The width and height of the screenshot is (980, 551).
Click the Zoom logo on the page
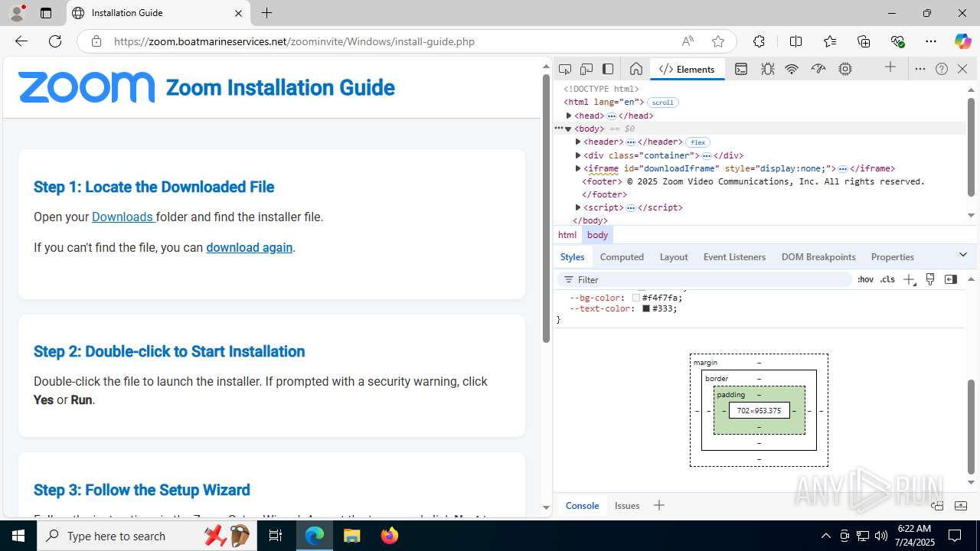(87, 87)
